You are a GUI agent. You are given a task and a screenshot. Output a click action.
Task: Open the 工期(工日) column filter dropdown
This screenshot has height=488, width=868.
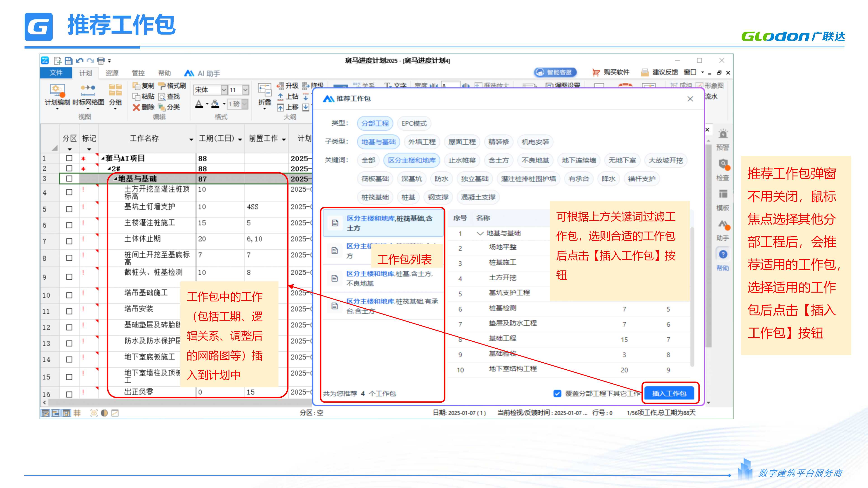click(240, 139)
